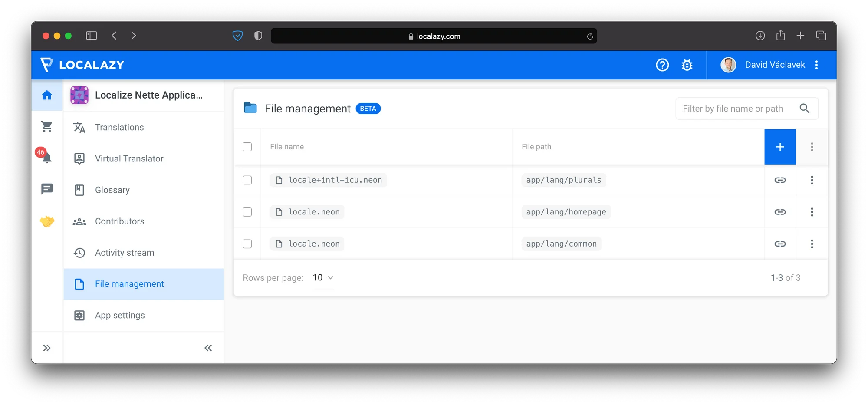Open notifications bell with 46 badge
This screenshot has height=405, width=868.
(46, 157)
